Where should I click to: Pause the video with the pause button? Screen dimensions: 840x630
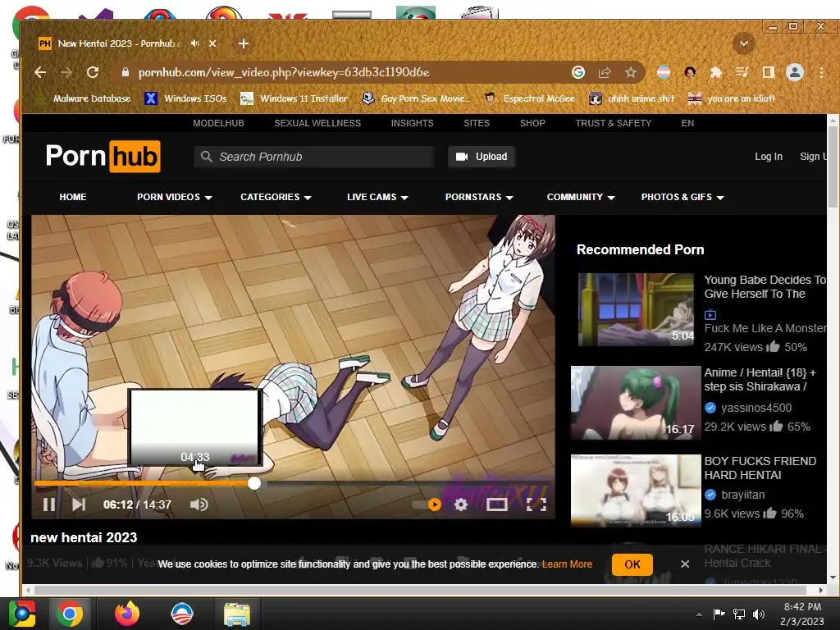(48, 504)
